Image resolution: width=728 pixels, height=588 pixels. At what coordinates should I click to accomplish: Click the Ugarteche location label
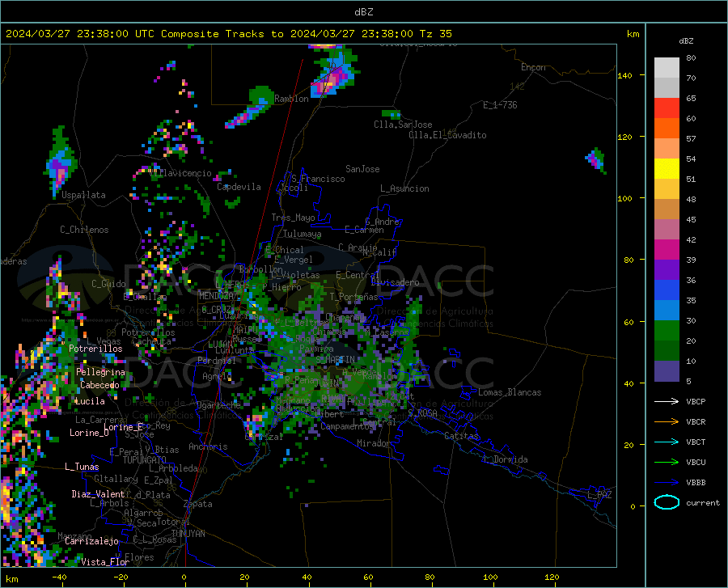218,405
